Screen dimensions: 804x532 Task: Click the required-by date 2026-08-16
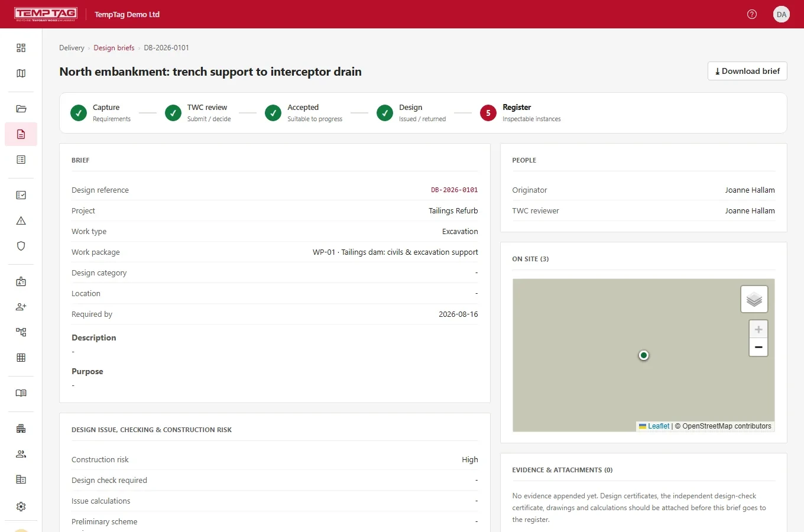(x=458, y=314)
